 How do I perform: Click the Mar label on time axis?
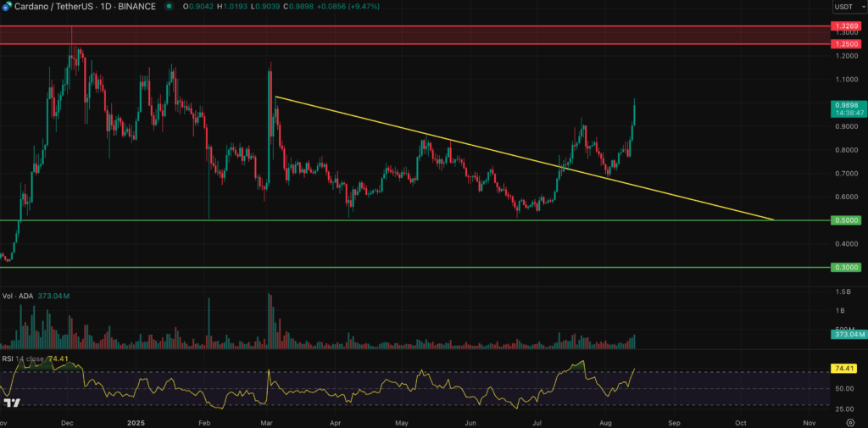click(x=267, y=422)
